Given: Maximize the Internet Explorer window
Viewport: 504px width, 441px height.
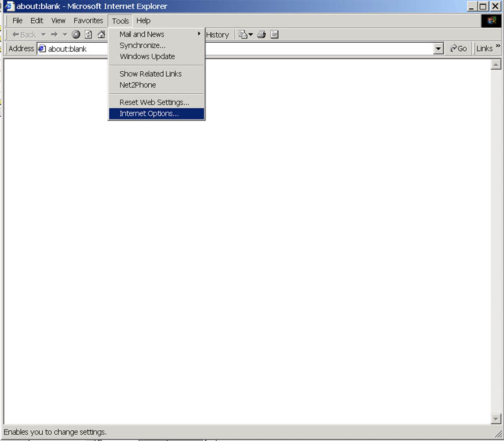Looking at the screenshot, I should point(483,6).
